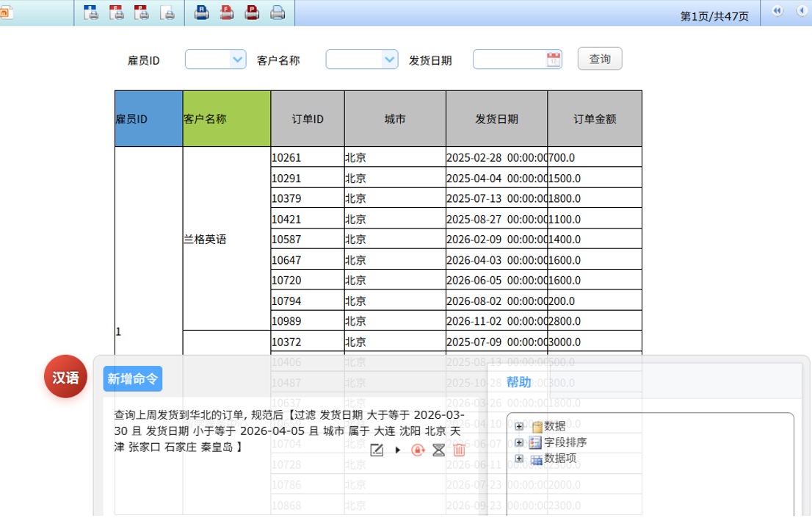Go to the first page
Screen dimensions: 812x518
pyautogui.click(x=777, y=11)
